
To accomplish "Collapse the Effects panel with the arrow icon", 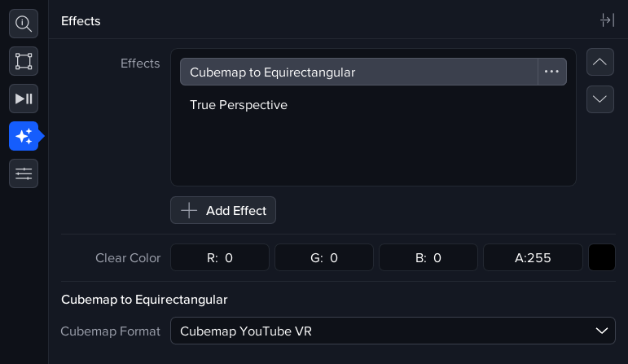I will 607,20.
